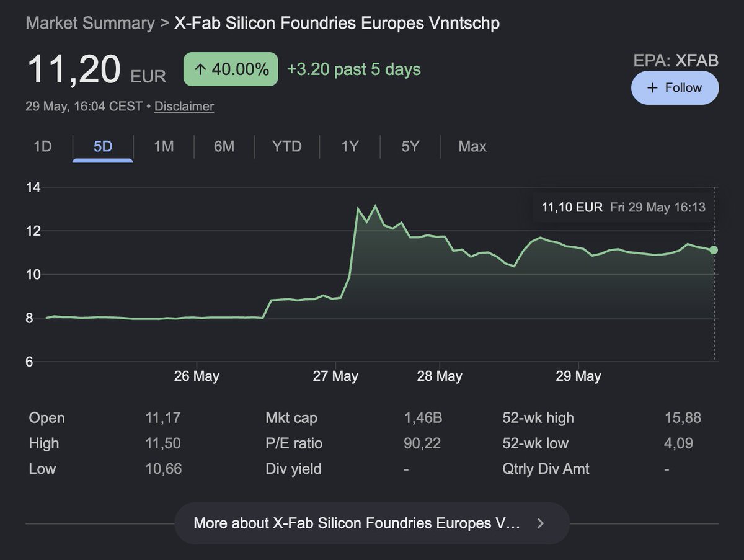
Task: Click the Follow button
Action: [675, 88]
